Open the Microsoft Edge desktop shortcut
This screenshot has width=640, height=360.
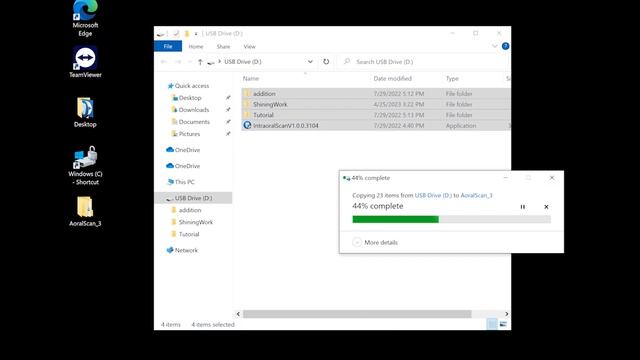[x=85, y=18]
